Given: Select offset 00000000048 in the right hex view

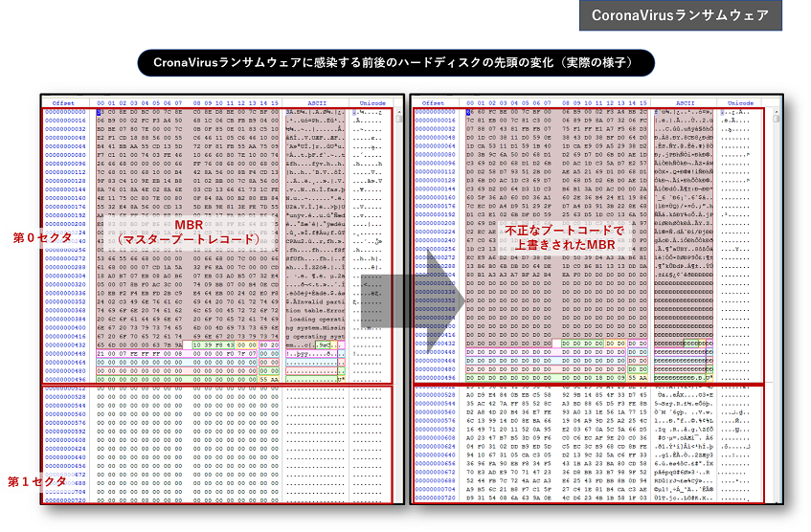Looking at the screenshot, I should 436,138.
